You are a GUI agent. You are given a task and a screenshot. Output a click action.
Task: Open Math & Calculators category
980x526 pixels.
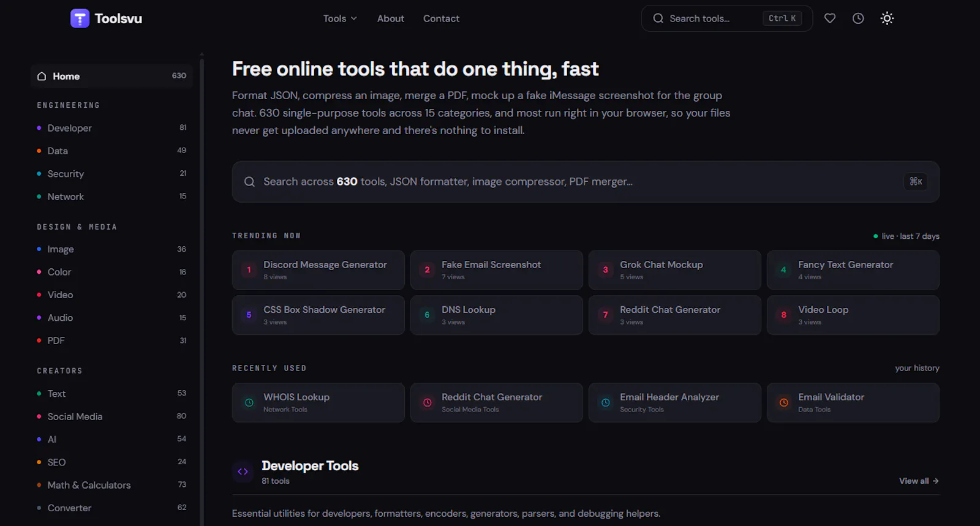[111, 485]
